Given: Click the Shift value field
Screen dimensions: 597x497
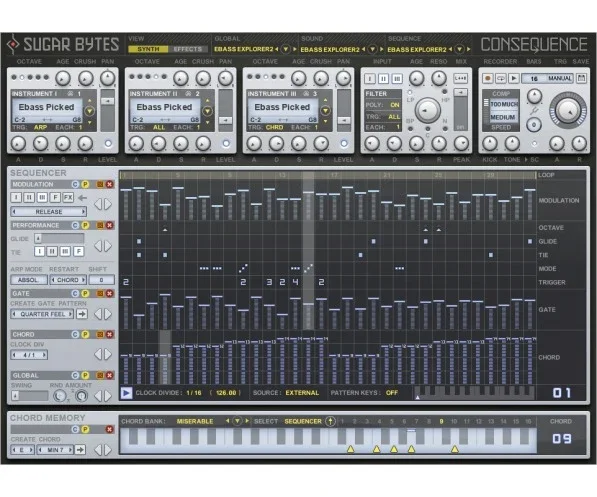Looking at the screenshot, I should click(101, 280).
